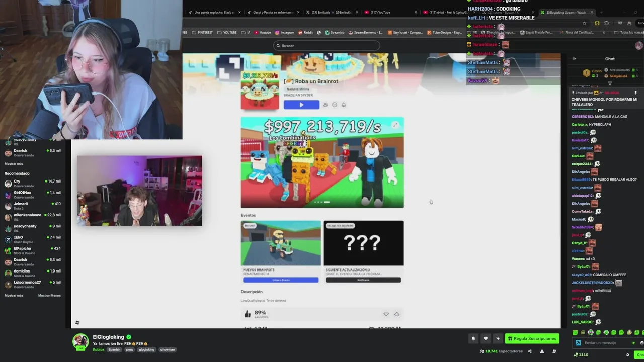This screenshot has width=644, height=362.
Task: Click Mostrar Menos in the sidebar
Action: coord(49,295)
